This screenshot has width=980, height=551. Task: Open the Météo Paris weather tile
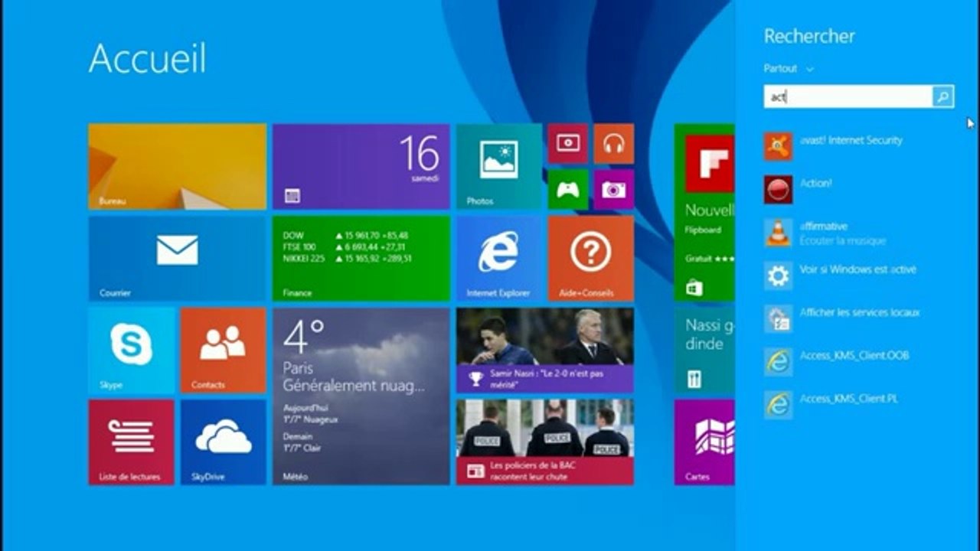(x=361, y=396)
